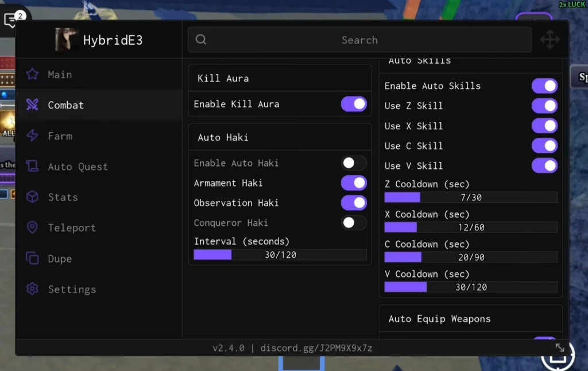Click the Auto Equip Weapons section header
The height and width of the screenshot is (371, 588).
(x=471, y=319)
